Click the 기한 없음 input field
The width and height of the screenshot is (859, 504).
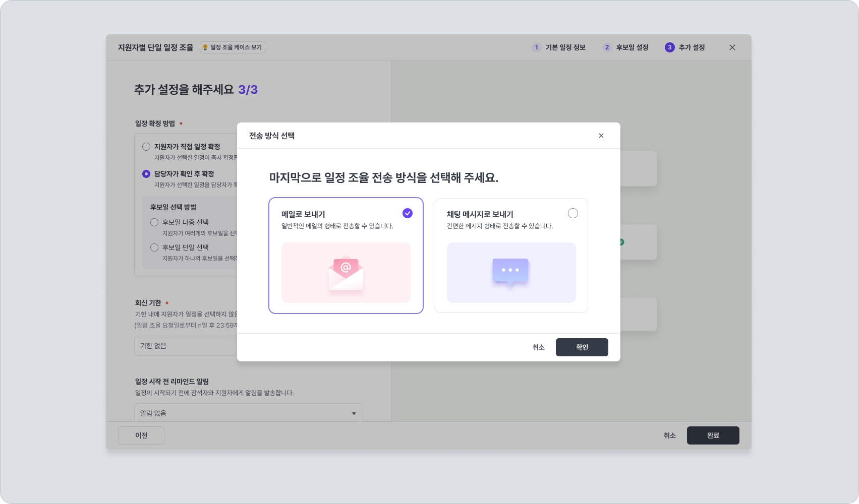tap(186, 346)
